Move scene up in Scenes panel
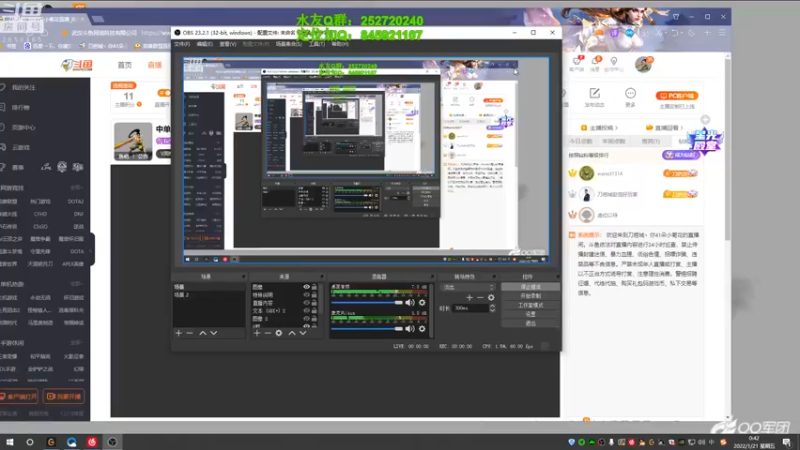 pos(203,333)
